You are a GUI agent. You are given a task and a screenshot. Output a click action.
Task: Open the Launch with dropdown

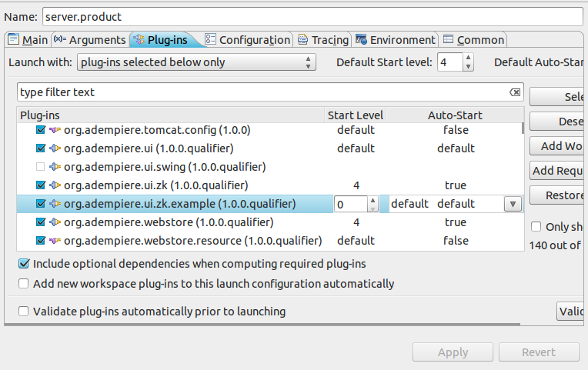pyautogui.click(x=196, y=62)
